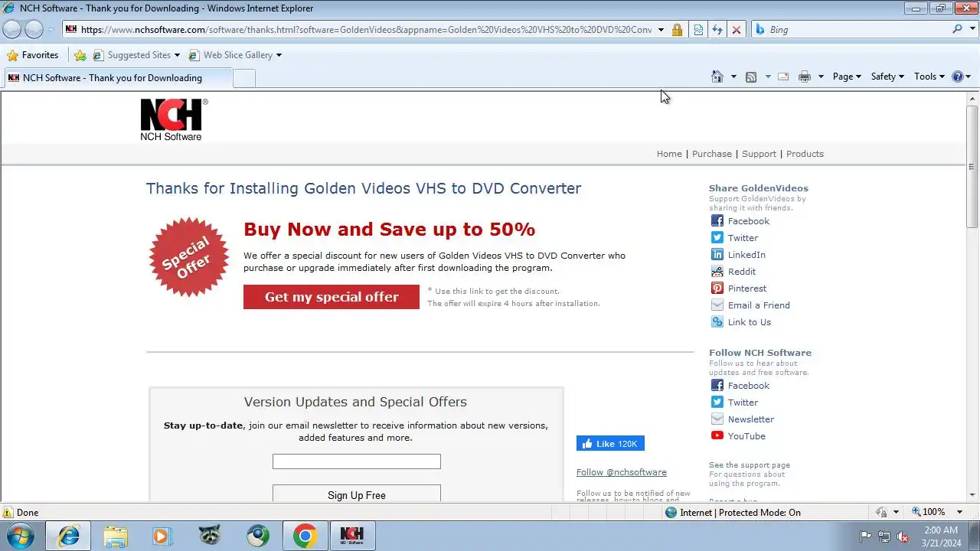Click the security lock icon in address bar
Image resolution: width=980 pixels, height=551 pixels.
click(677, 30)
